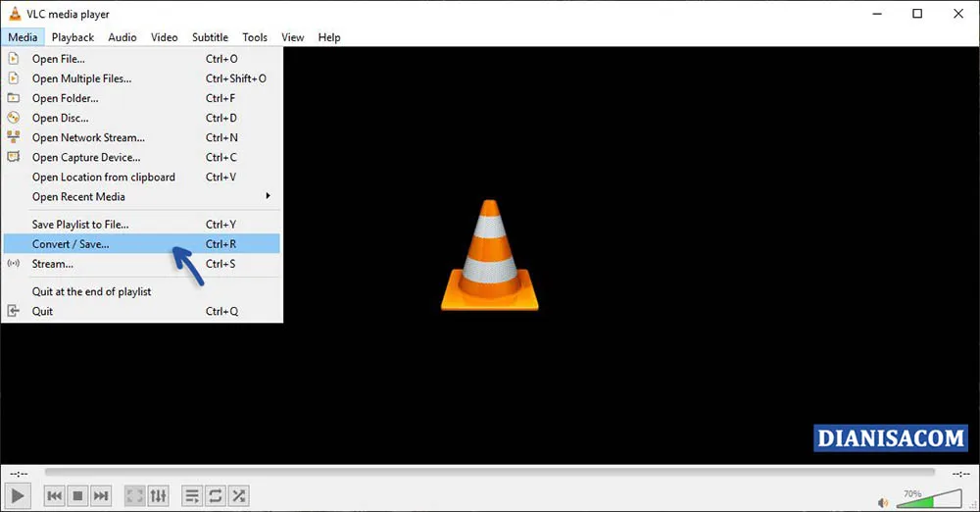Click the Open Disc icon
The width and height of the screenshot is (980, 512).
click(13, 118)
